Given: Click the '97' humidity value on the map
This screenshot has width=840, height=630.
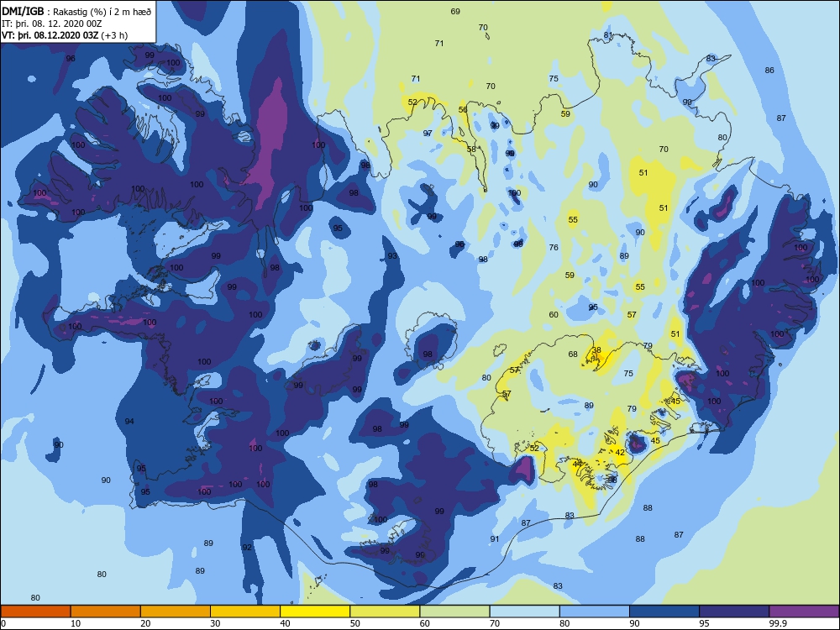Looking at the screenshot, I should pyautogui.click(x=428, y=134).
